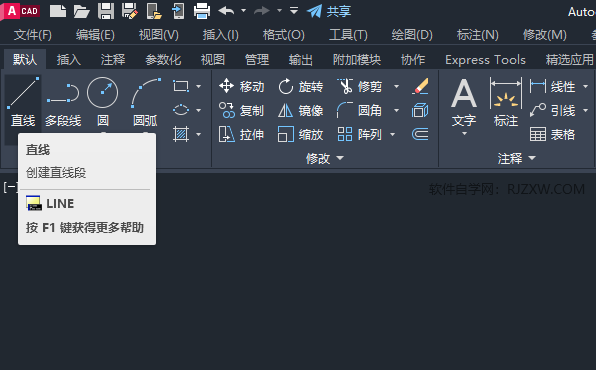The image size is (596, 370).
Task: Click the 镜像 mirror tool
Action: [x=301, y=111]
